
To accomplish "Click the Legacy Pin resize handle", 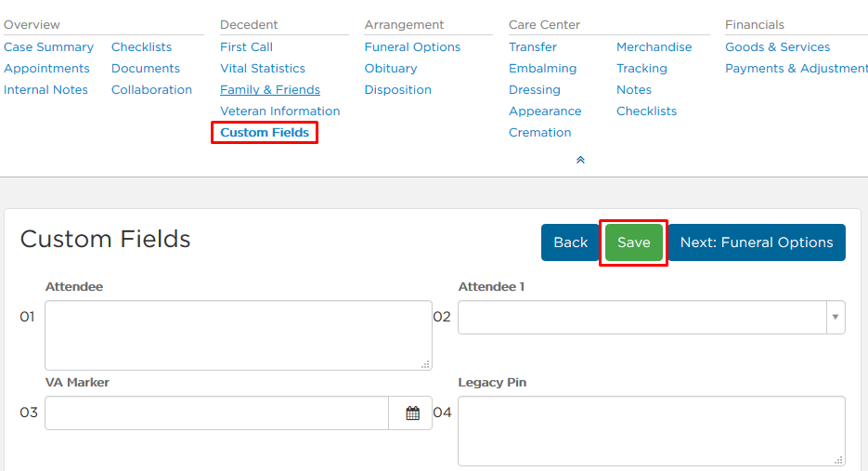I will [x=838, y=460].
